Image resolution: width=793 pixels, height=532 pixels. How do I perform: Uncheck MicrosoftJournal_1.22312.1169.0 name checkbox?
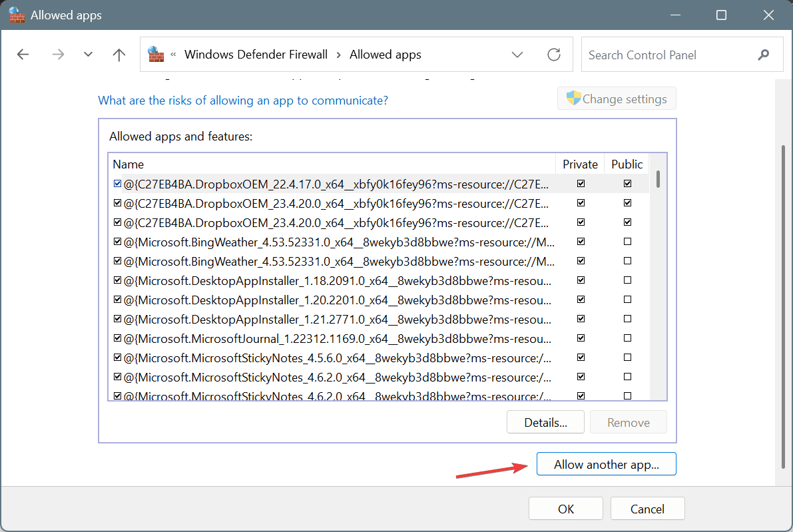point(117,338)
